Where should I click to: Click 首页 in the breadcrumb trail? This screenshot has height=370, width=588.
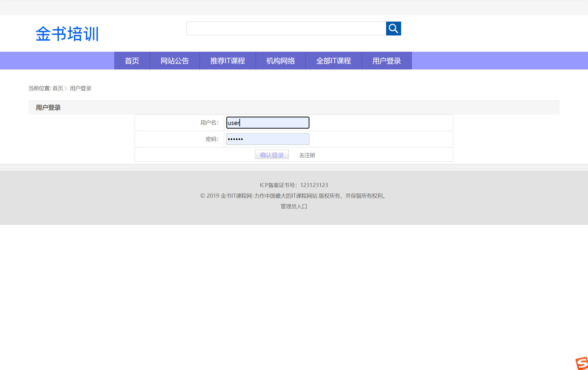pyautogui.click(x=58, y=88)
